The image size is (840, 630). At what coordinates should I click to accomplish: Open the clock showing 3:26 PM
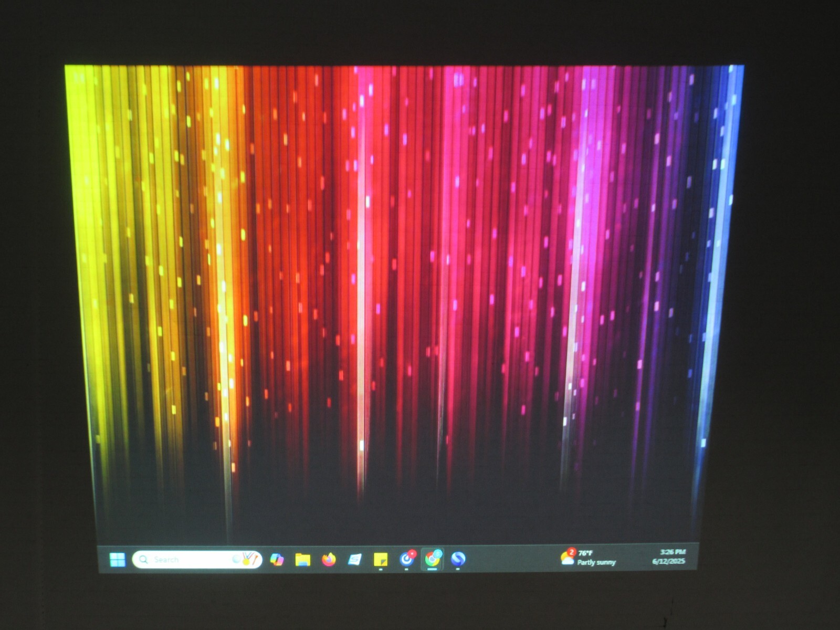pyautogui.click(x=669, y=556)
